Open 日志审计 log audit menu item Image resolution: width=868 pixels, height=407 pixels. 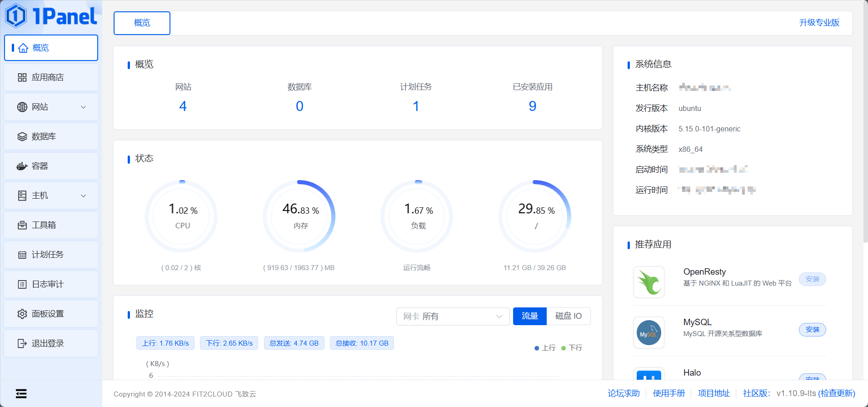pos(48,285)
